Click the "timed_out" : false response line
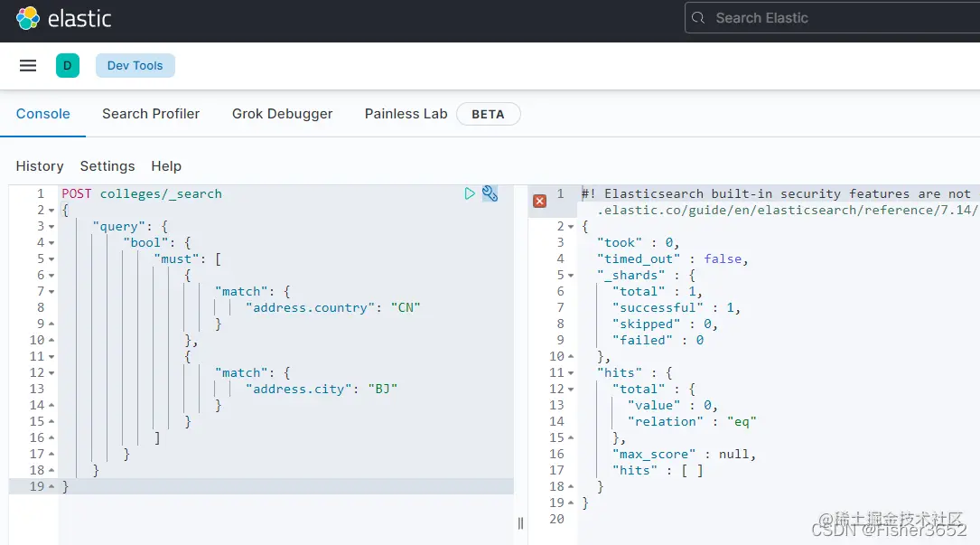Image resolution: width=980 pixels, height=545 pixels. [673, 259]
